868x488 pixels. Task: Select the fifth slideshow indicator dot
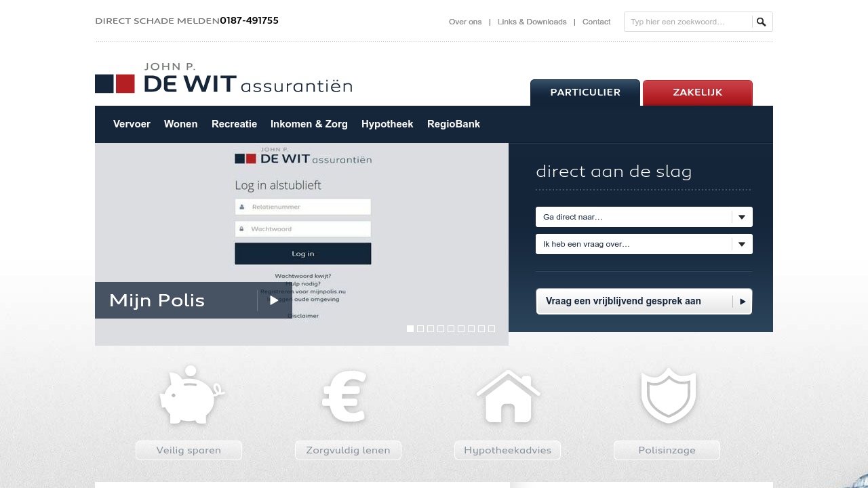pyautogui.click(x=451, y=329)
